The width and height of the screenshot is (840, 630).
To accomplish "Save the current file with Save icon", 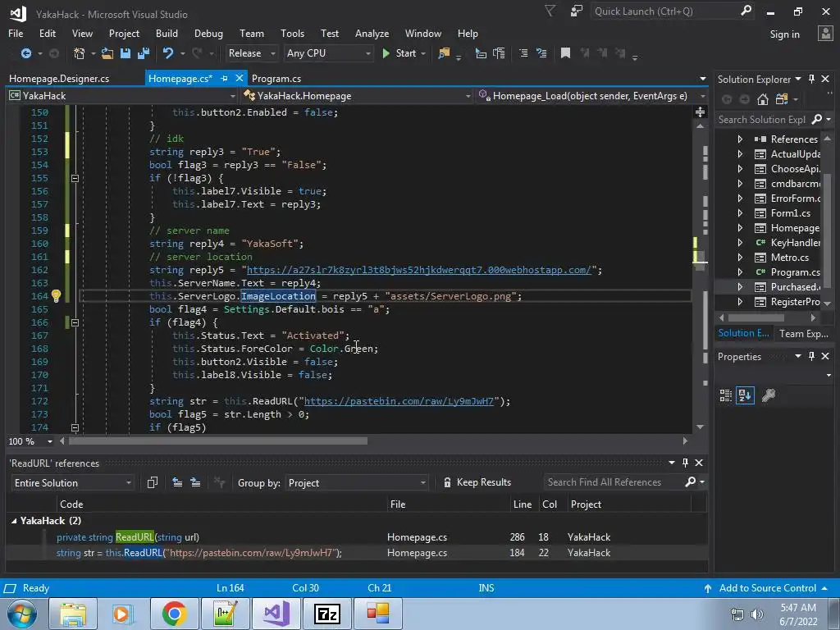I will coord(126,53).
